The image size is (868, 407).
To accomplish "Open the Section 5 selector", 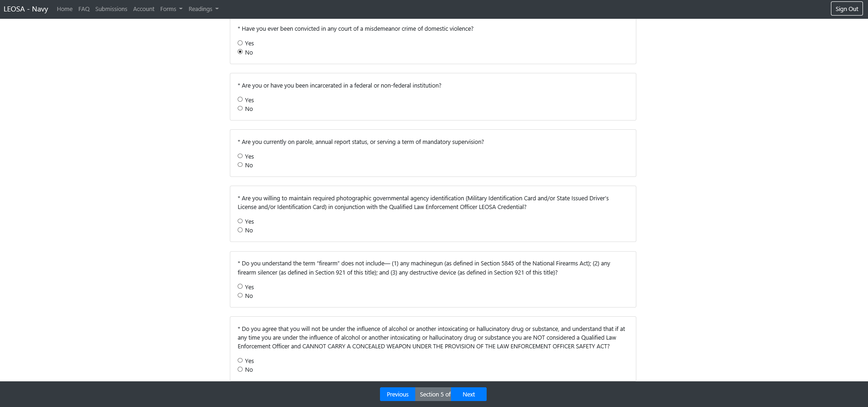I will coord(434,394).
